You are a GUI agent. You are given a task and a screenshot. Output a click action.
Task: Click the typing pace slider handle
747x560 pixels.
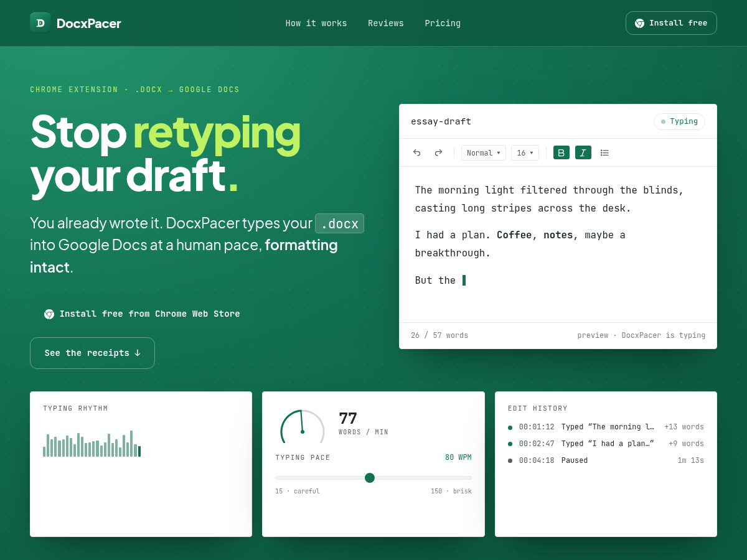point(370,478)
